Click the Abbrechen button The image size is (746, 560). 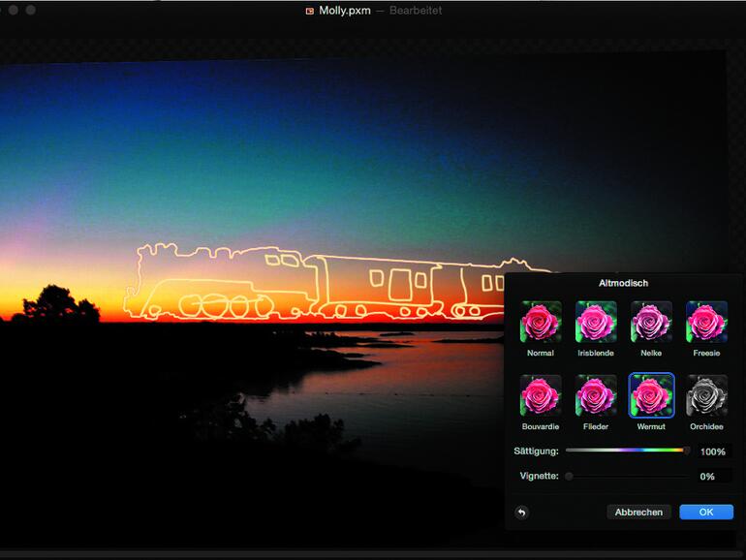638,512
